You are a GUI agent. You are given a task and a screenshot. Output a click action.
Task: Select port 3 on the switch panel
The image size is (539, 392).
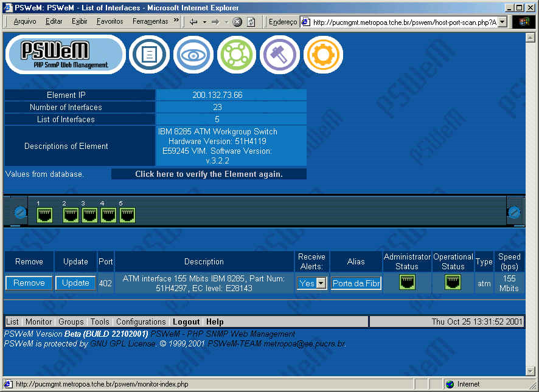tap(89, 215)
